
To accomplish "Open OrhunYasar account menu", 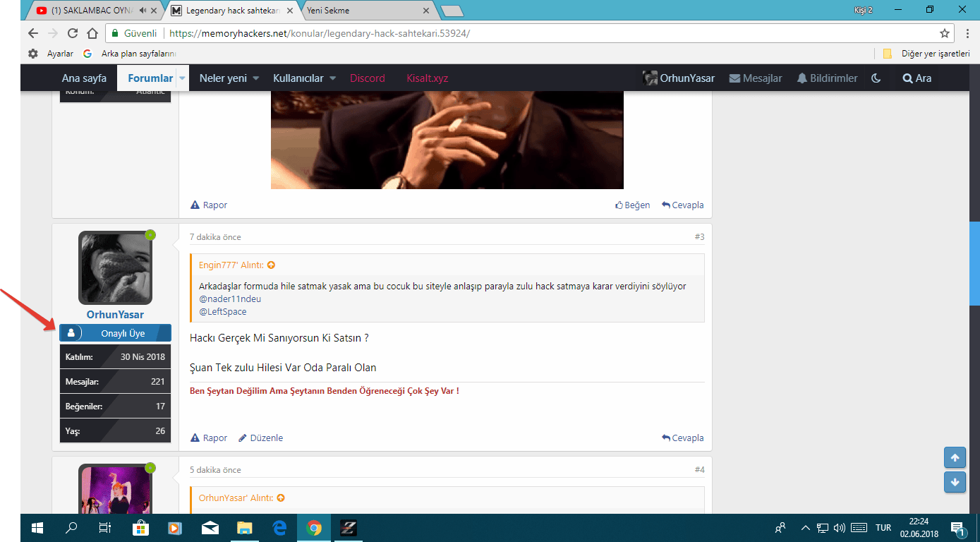I will pos(679,78).
